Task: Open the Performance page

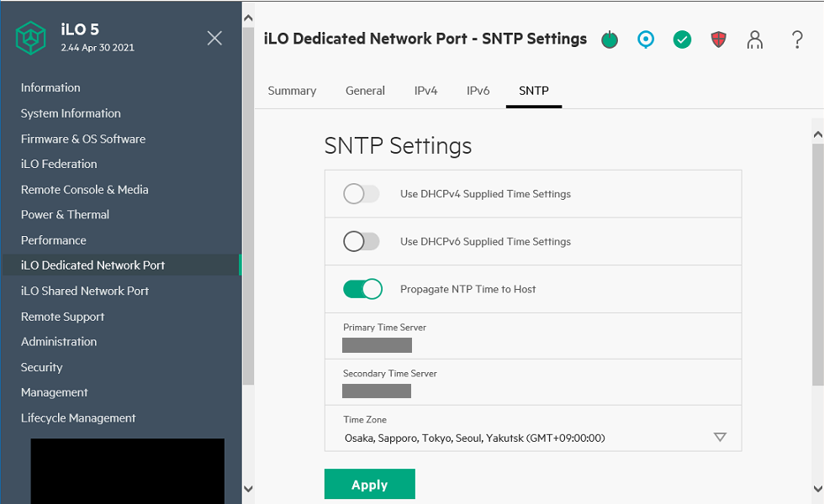Action: [54, 240]
